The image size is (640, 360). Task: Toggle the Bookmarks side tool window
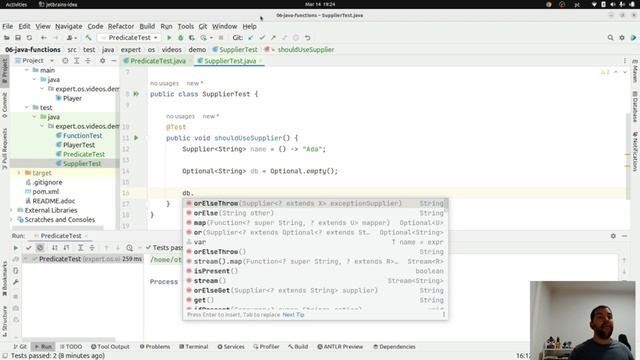[4, 279]
